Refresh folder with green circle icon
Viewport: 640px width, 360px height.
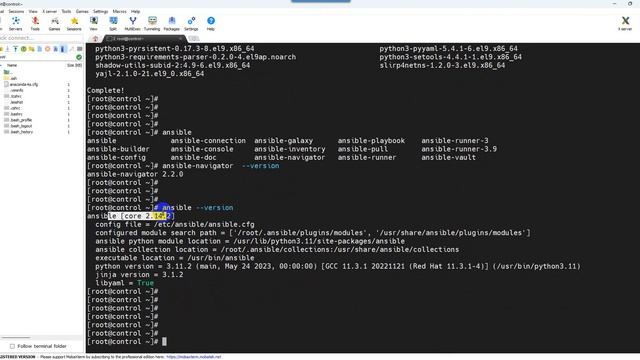coord(23,49)
